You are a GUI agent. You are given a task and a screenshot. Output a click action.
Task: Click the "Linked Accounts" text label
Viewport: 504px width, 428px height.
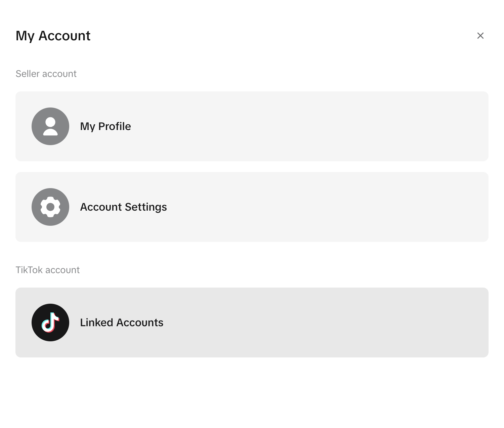point(122,323)
